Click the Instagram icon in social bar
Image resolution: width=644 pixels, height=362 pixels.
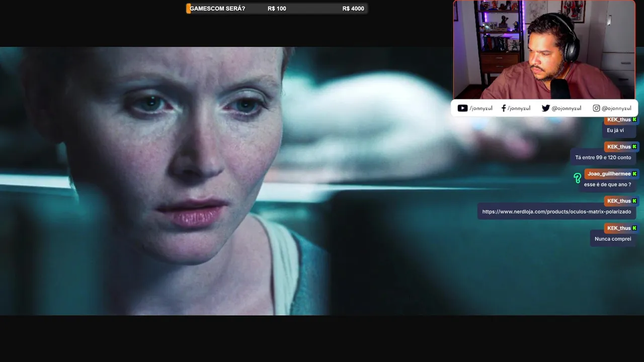click(x=596, y=108)
